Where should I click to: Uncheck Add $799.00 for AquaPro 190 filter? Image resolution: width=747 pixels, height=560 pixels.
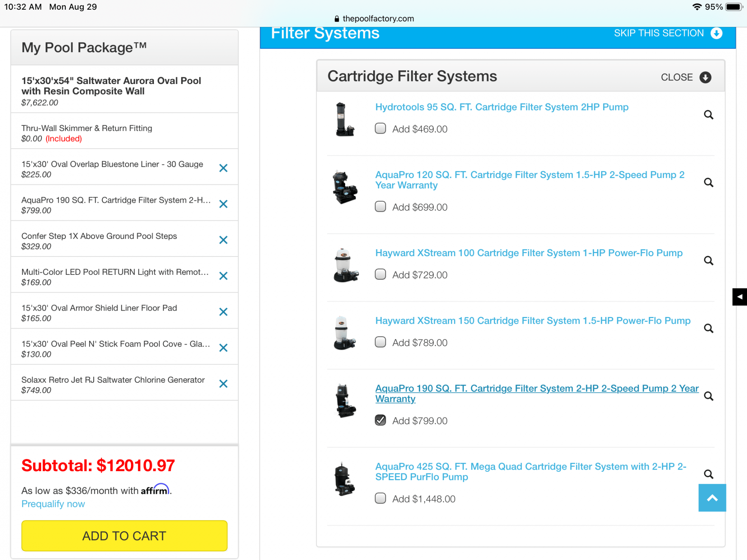[380, 420]
